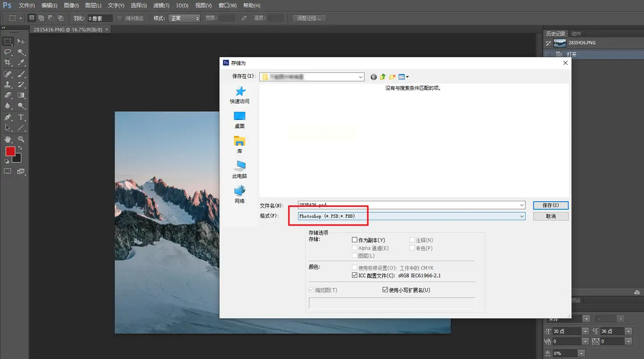
Task: Switch to the Actions panel tab
Action: click(x=576, y=34)
